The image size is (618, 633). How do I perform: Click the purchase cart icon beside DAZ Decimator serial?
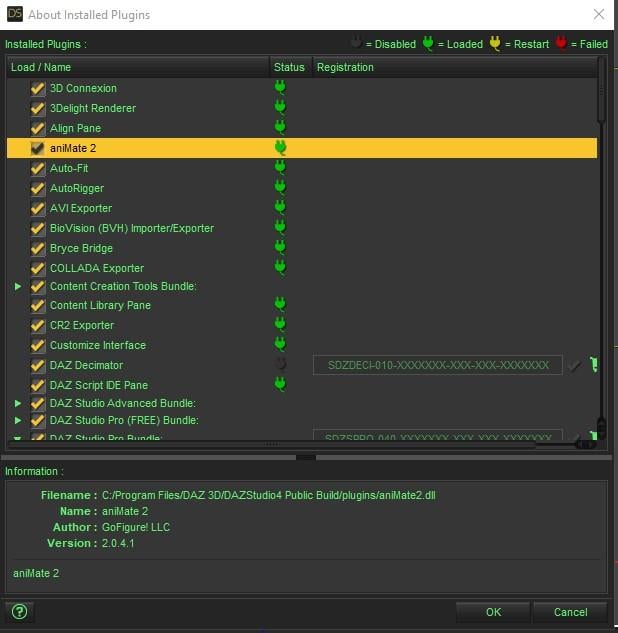tap(593, 365)
